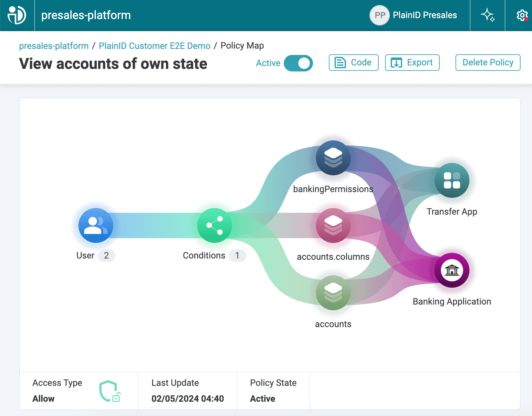Click the bankingPermissions asset node
The image size is (532, 416).
(333, 158)
